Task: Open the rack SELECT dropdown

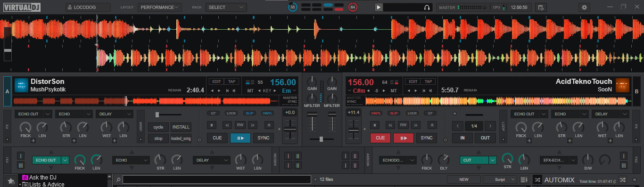Action: [226, 7]
